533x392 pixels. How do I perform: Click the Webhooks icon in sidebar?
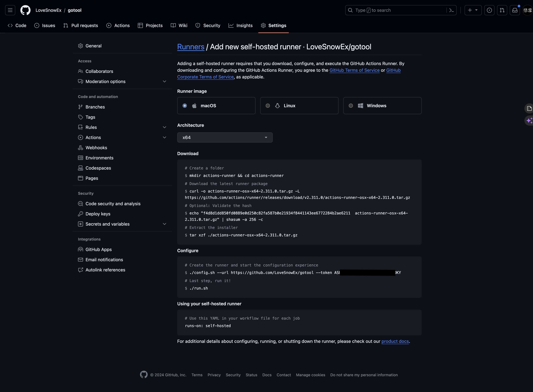coord(81,148)
